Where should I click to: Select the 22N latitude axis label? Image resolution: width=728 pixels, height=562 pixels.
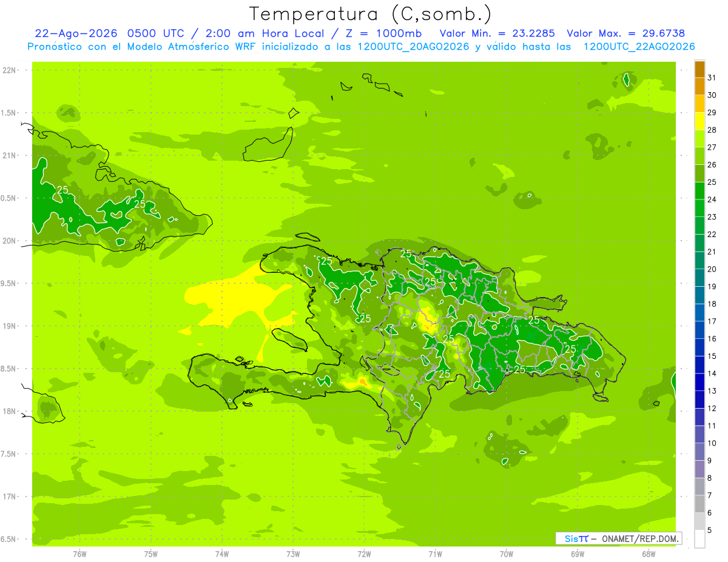[9, 70]
